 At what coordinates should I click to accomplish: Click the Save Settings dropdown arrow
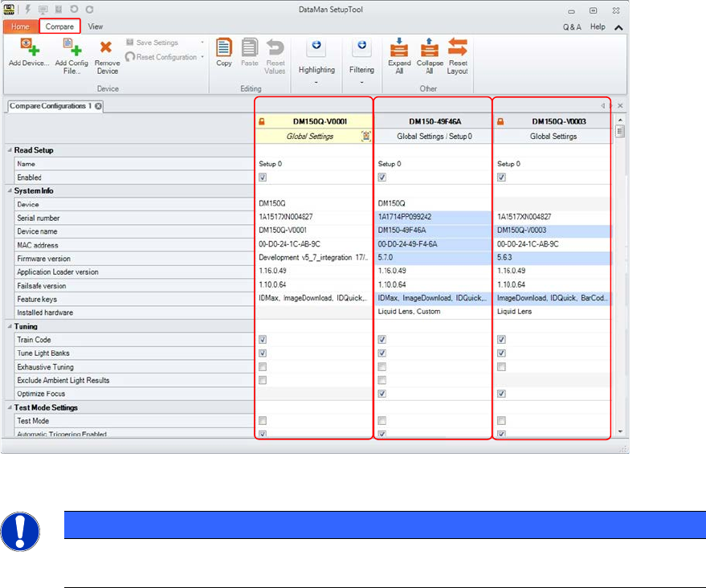point(202,43)
